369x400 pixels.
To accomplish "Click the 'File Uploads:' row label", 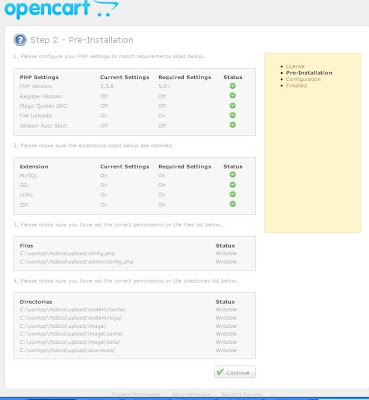I will (36, 116).
